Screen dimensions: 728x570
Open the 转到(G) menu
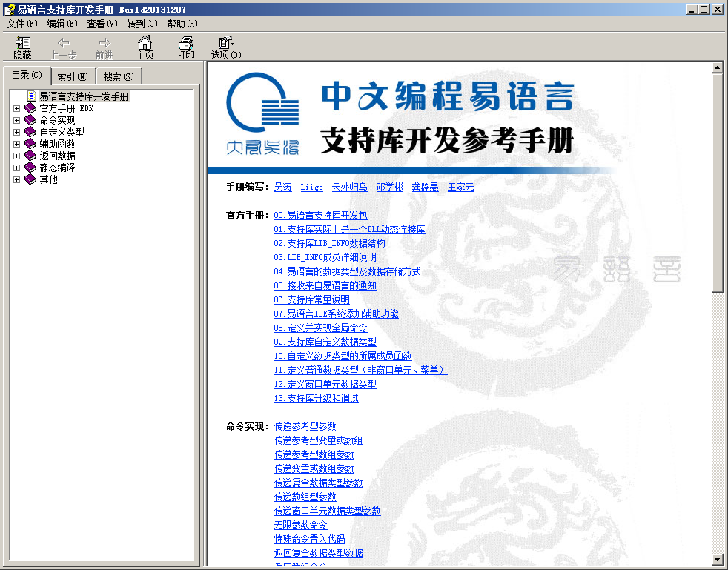pyautogui.click(x=142, y=24)
